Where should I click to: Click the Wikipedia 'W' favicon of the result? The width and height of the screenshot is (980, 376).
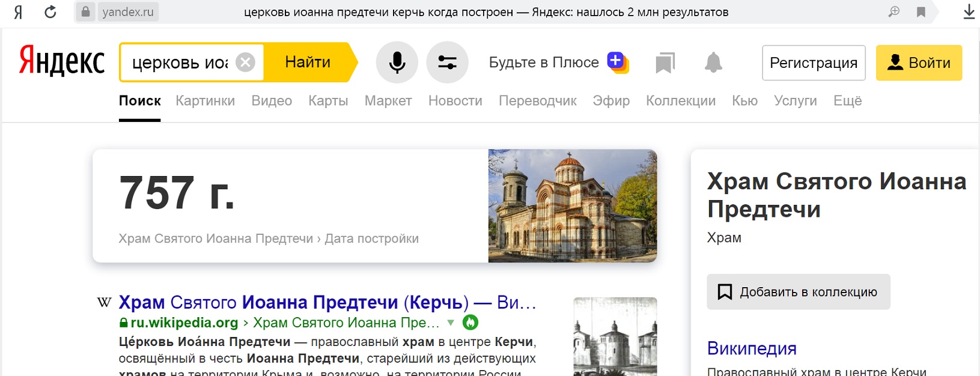coord(104,302)
